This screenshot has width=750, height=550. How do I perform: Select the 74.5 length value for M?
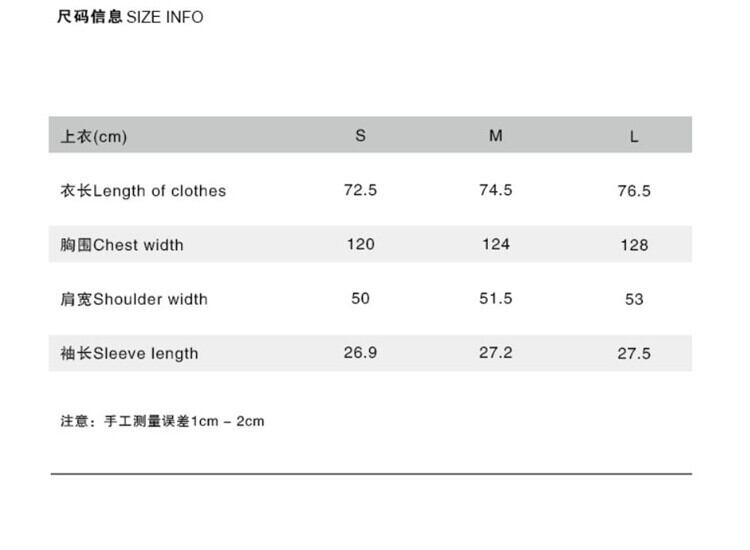[x=495, y=190]
